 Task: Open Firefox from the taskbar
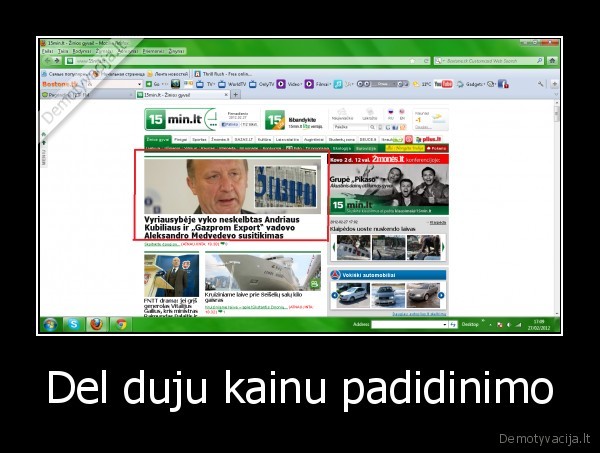[x=97, y=324]
